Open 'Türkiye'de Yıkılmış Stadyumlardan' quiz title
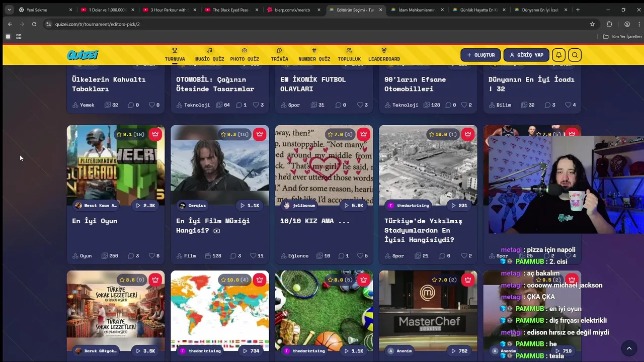 point(423,230)
